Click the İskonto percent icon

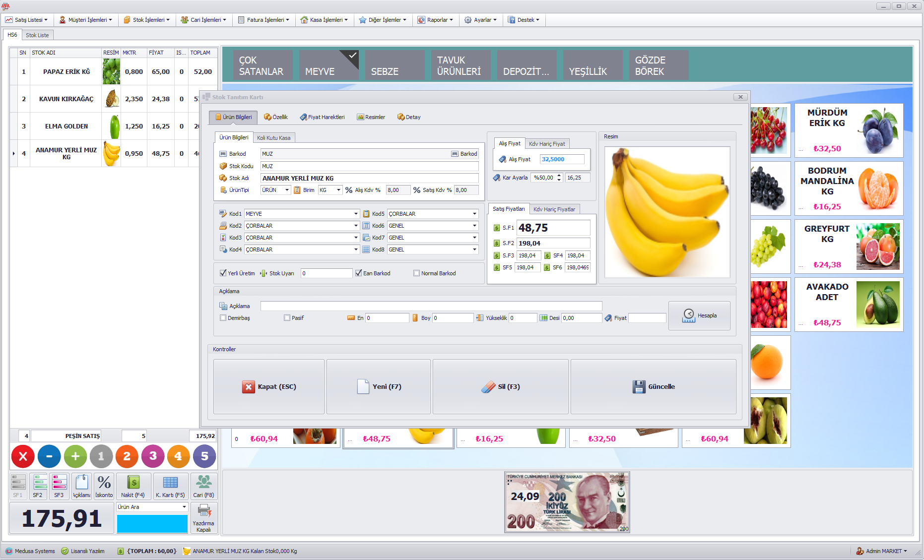point(104,486)
